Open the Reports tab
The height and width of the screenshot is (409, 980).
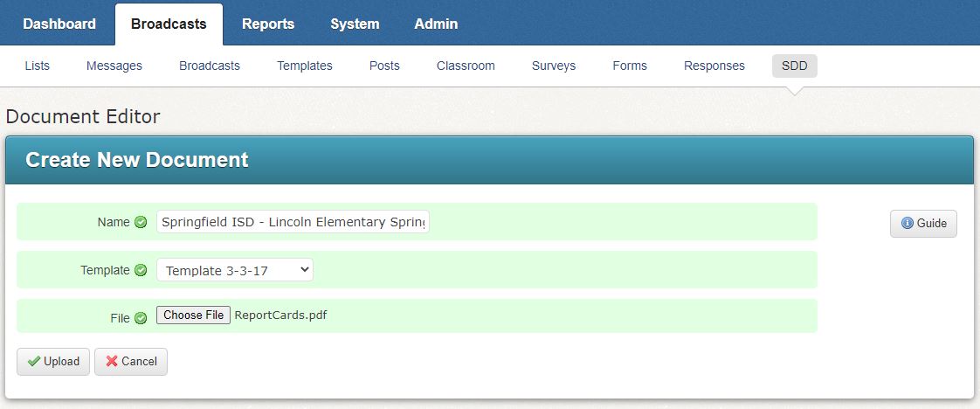click(268, 24)
